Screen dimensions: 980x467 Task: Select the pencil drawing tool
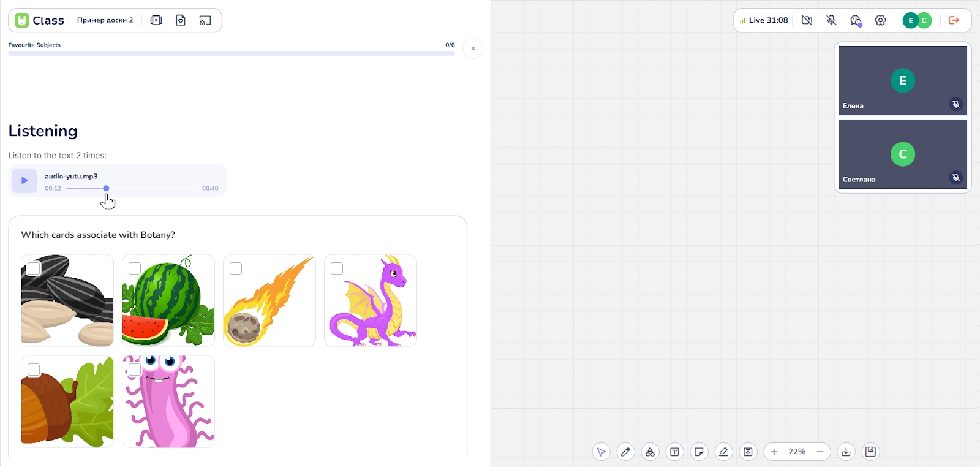[x=625, y=452]
